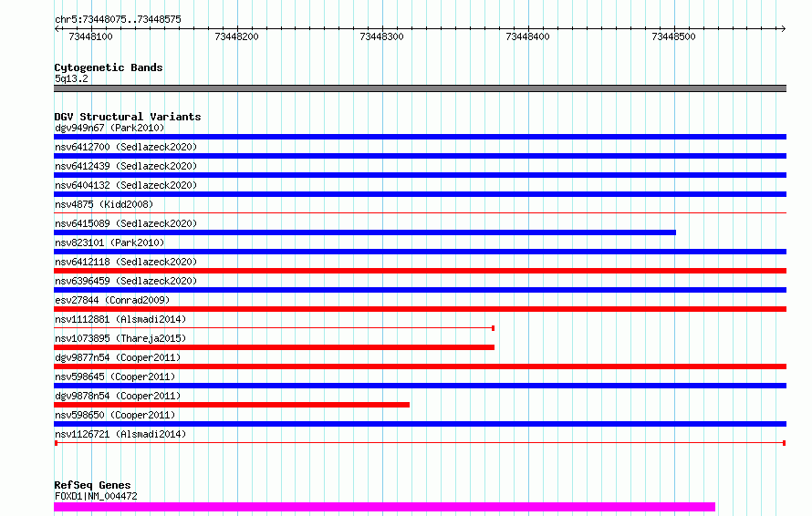Open variant nsv6396459 (Sedlazeck2020) label
This screenshot has width=812, height=516.
tap(126, 281)
